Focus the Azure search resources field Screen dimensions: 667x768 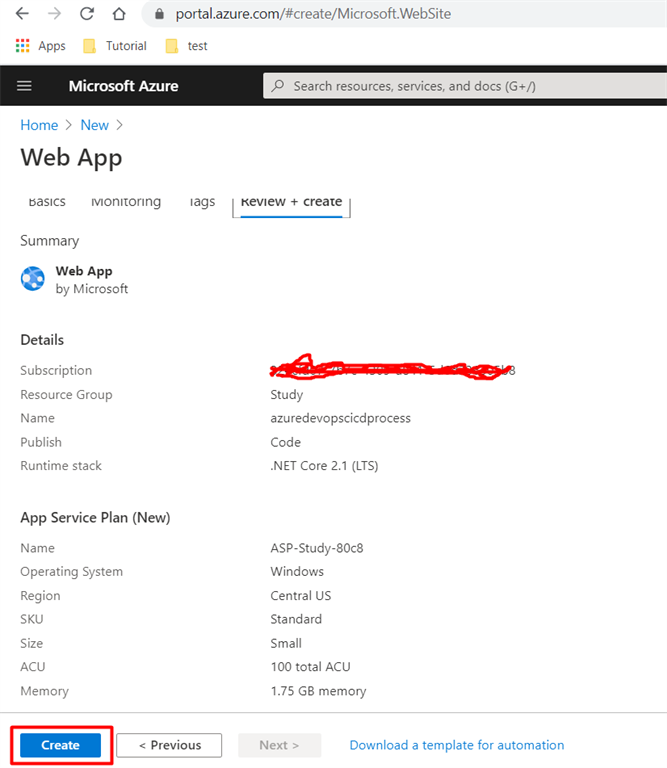click(x=460, y=86)
